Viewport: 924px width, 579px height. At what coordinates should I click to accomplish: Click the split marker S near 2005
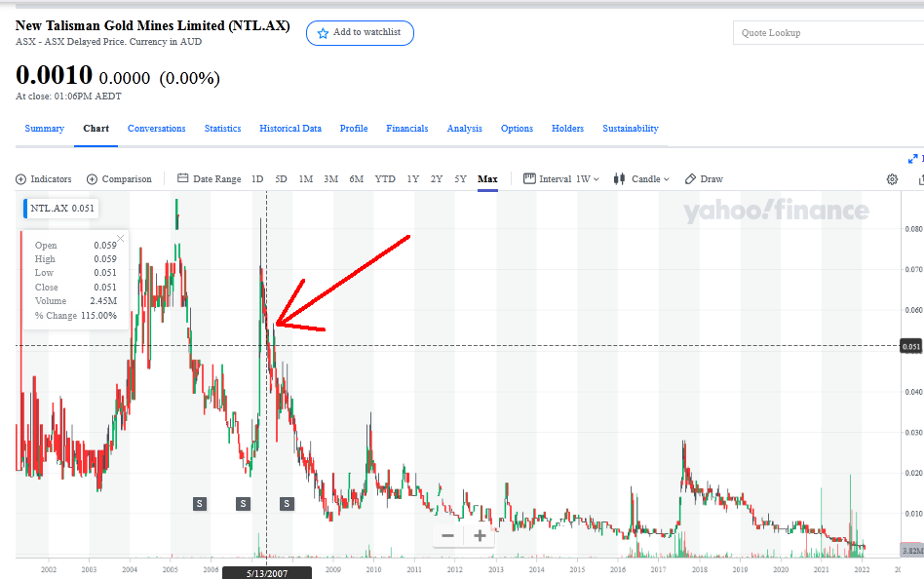(x=200, y=504)
